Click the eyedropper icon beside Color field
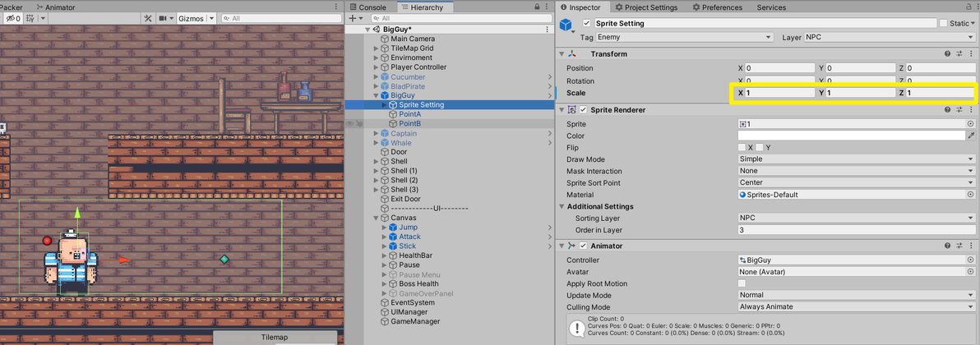The height and width of the screenshot is (345, 980). [971, 136]
